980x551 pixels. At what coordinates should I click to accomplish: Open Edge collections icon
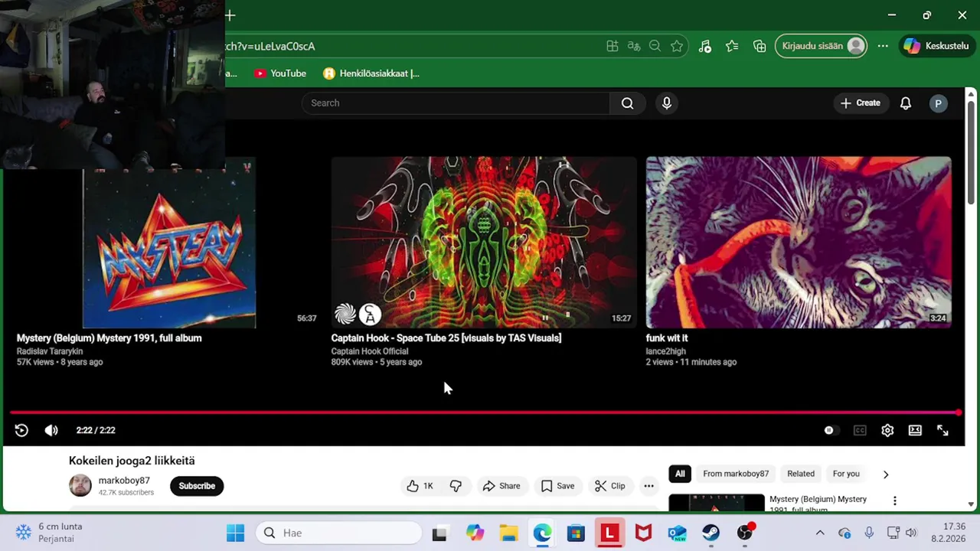coord(759,46)
